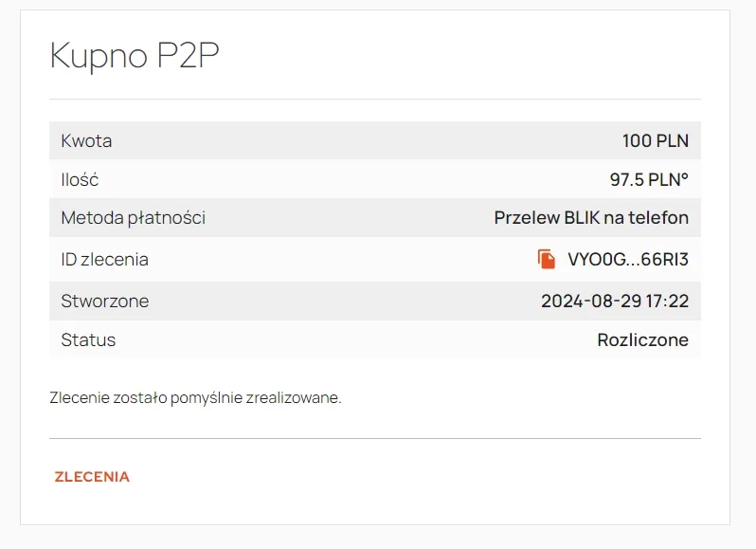756x549 pixels.
Task: Click the 97.5 PLN° quantity value
Action: coord(649,179)
